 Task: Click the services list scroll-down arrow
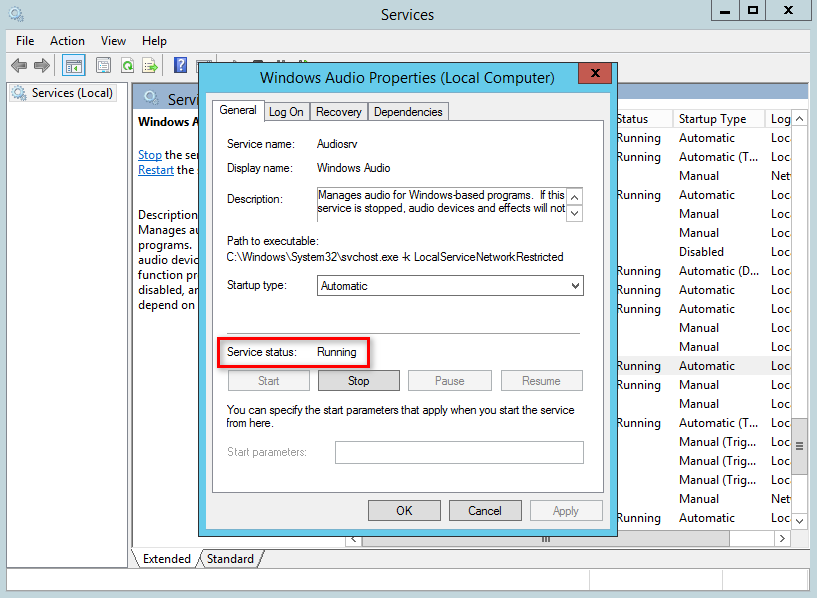tap(799, 520)
